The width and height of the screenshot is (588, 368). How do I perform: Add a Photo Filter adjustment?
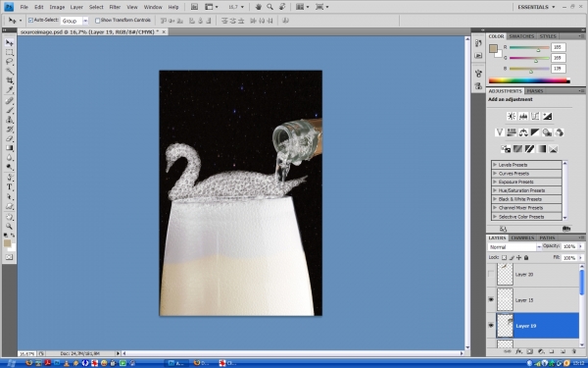[547, 132]
